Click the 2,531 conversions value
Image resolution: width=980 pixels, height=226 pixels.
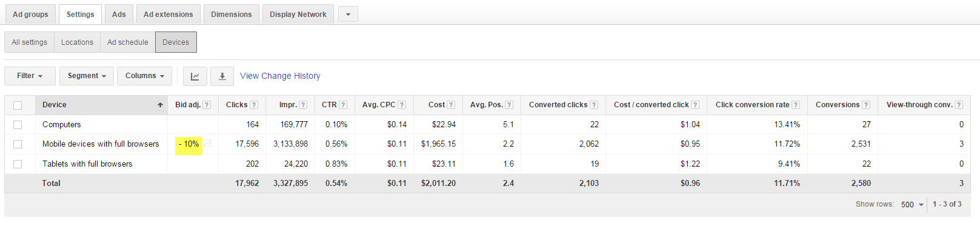[861, 144]
